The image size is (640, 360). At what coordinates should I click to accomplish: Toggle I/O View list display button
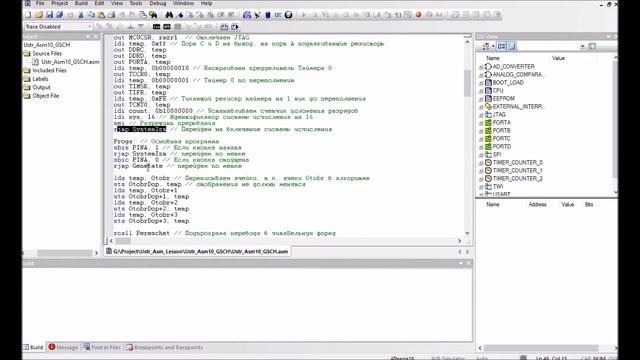click(502, 46)
